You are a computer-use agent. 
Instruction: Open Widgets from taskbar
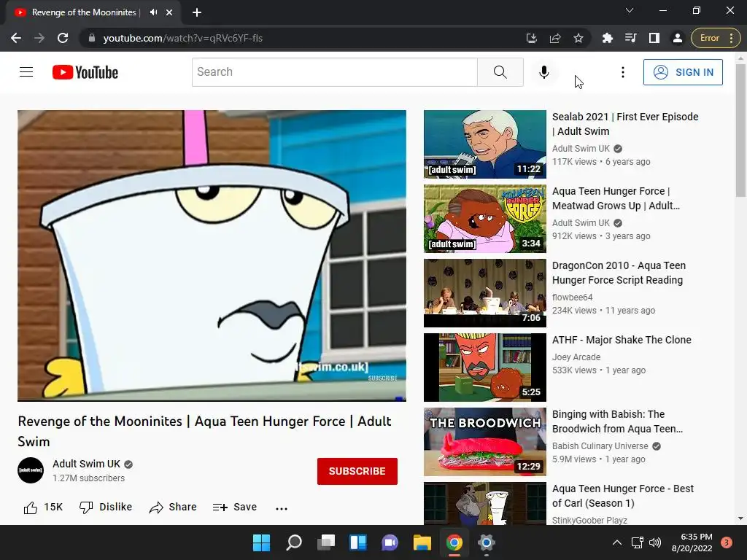coord(357,542)
